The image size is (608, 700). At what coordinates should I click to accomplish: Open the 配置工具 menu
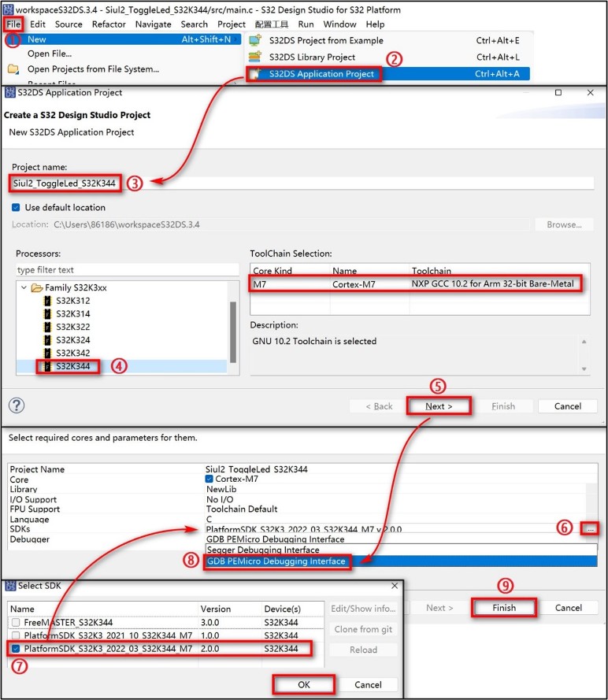click(272, 24)
